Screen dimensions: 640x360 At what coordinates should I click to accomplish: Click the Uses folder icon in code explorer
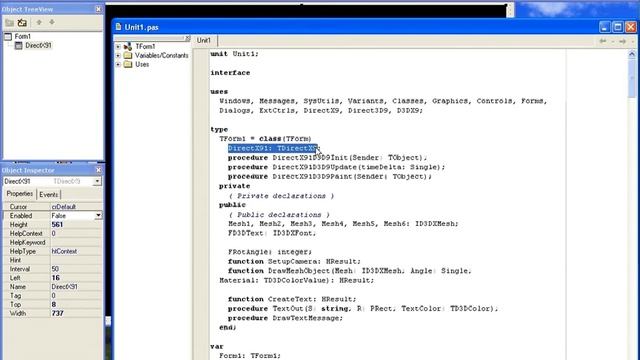128,64
